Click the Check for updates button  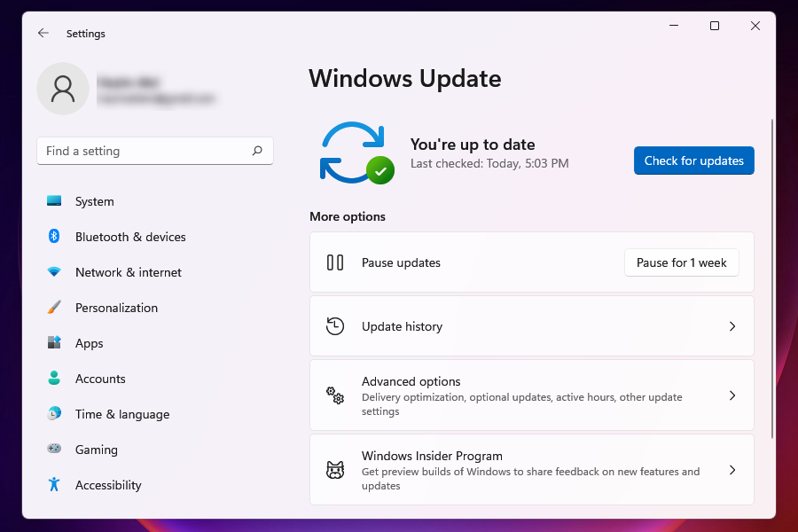point(693,160)
